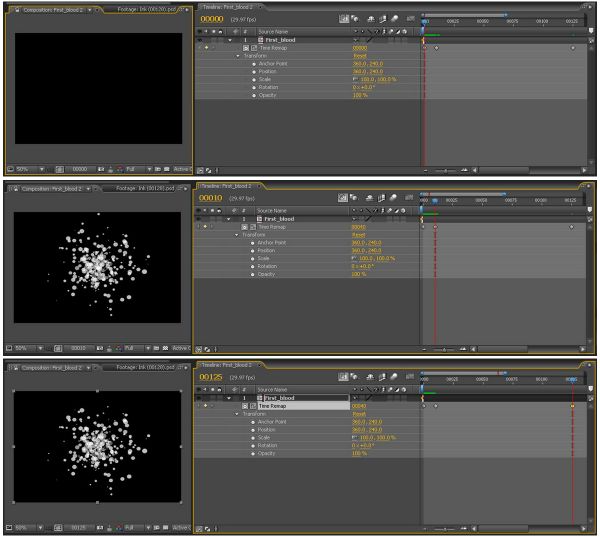Toggle Rotation stopwatch in 00010 timeline
600x537 pixels.
click(253, 266)
